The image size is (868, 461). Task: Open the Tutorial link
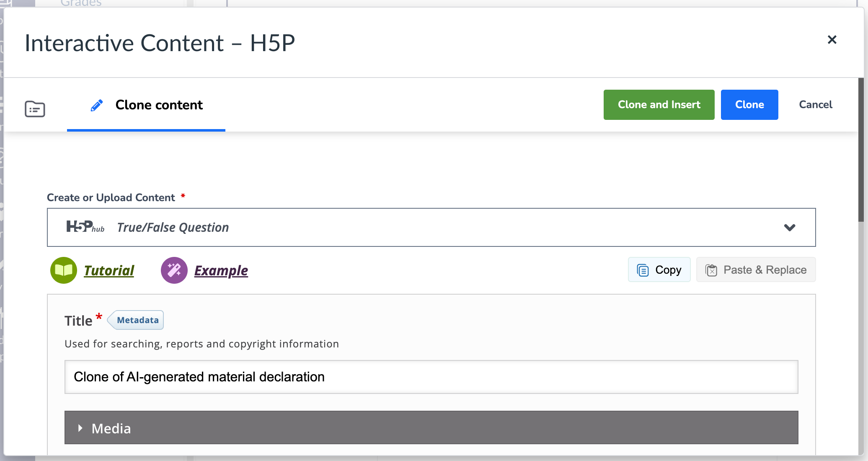pos(109,270)
